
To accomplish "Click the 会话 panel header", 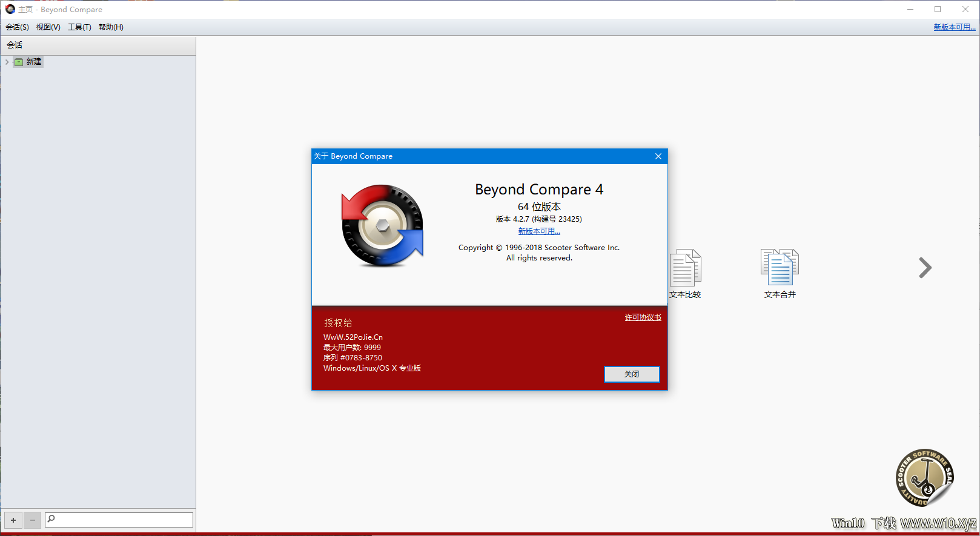I will [x=98, y=45].
